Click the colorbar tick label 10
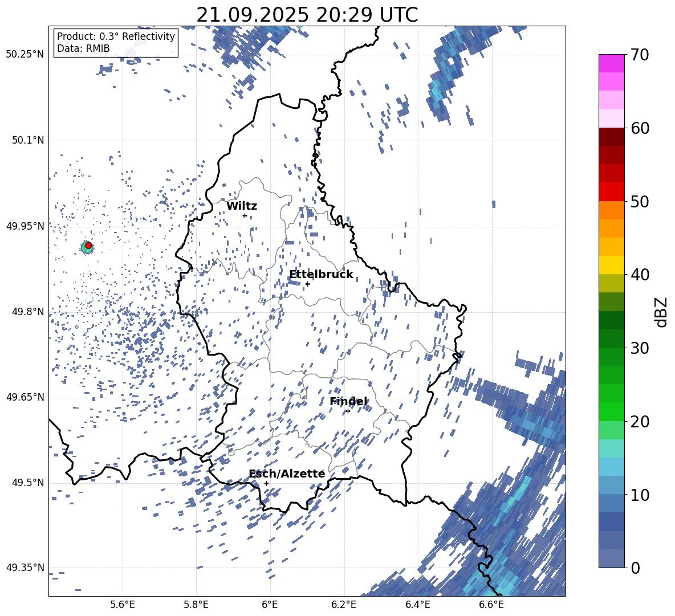Image resolution: width=675 pixels, height=616 pixels. pyautogui.click(x=639, y=495)
